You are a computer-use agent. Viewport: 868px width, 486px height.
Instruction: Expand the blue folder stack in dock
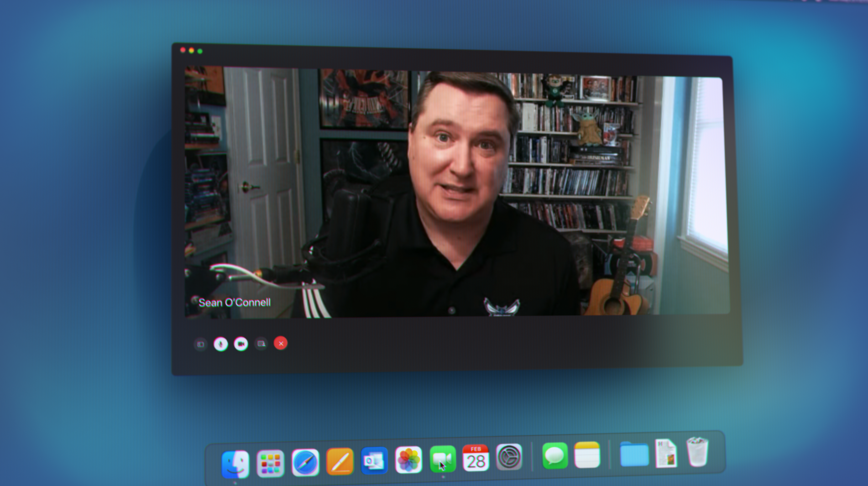coord(634,454)
